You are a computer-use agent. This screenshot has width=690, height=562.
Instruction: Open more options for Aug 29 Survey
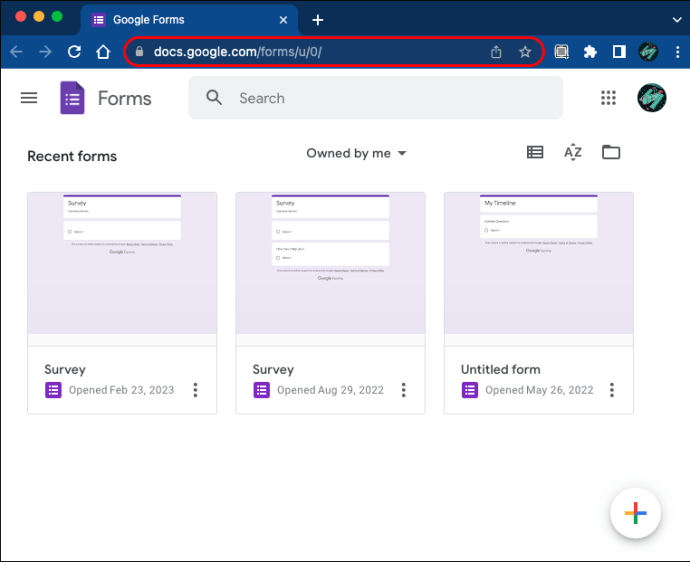[x=404, y=390]
